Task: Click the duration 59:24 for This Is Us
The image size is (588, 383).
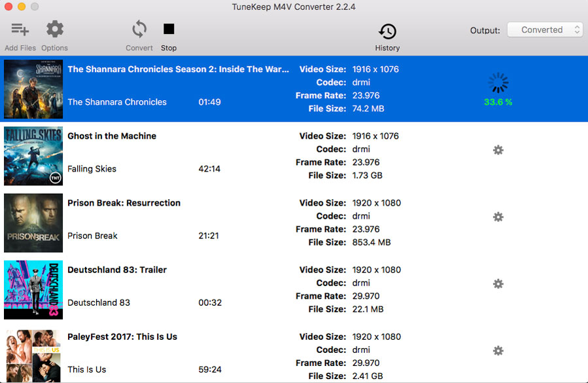Action: (x=210, y=369)
